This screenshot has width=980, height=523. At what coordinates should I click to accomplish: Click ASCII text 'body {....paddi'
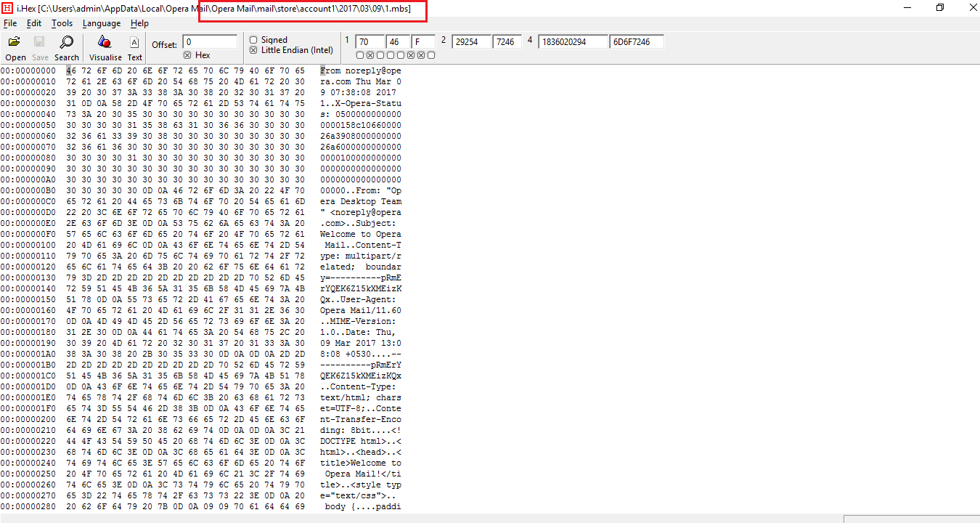click(363, 506)
